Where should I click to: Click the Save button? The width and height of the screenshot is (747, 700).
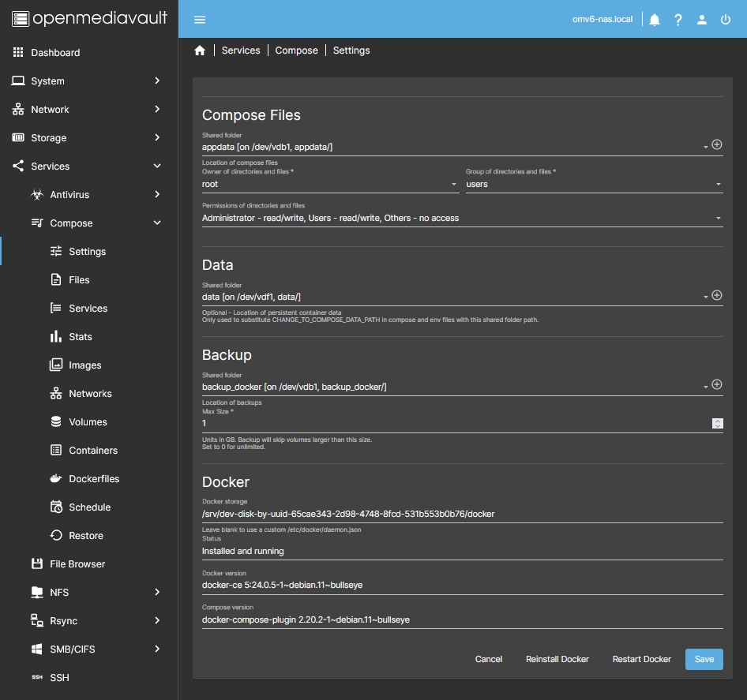pos(704,659)
